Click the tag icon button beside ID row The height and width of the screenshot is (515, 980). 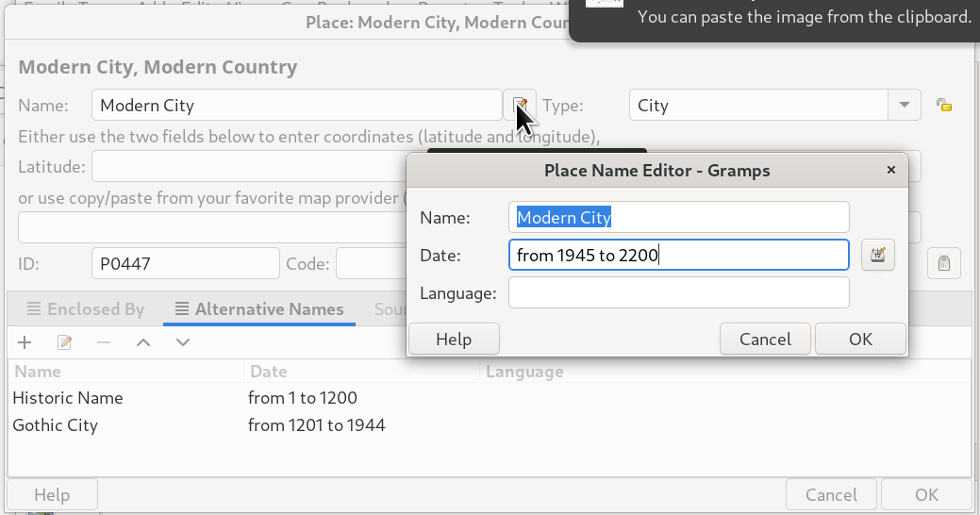943,264
